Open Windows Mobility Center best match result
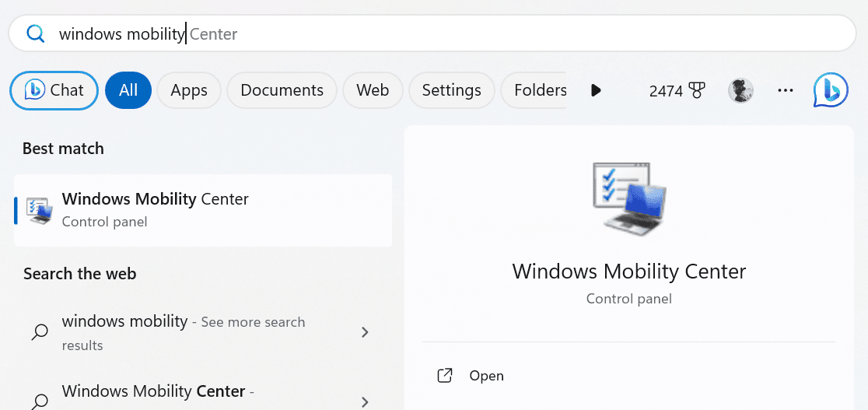Viewport: 868px width, 410px height. tap(203, 211)
